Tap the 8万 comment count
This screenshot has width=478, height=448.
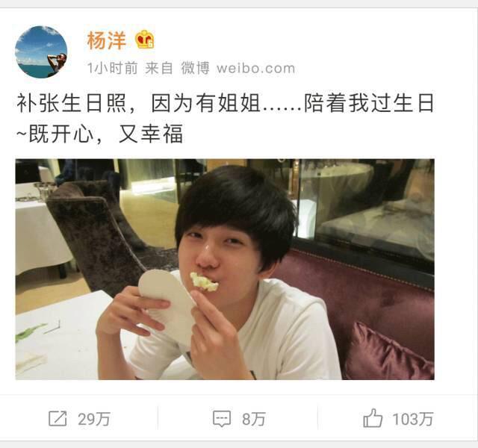(254, 419)
